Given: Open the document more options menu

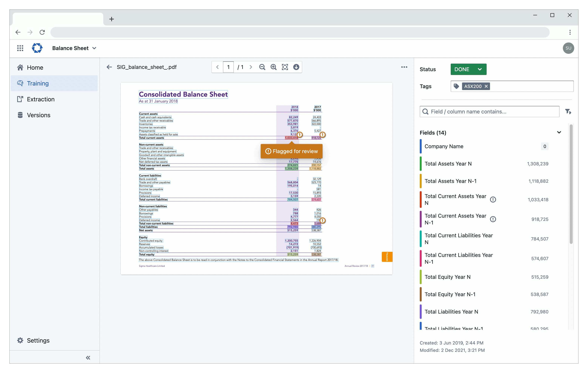Looking at the screenshot, I should pos(404,67).
